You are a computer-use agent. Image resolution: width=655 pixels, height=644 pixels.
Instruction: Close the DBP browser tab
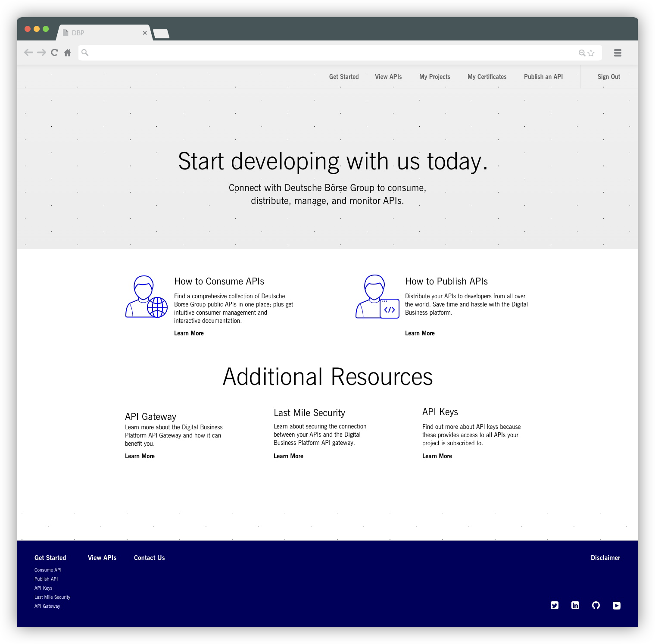[145, 33]
